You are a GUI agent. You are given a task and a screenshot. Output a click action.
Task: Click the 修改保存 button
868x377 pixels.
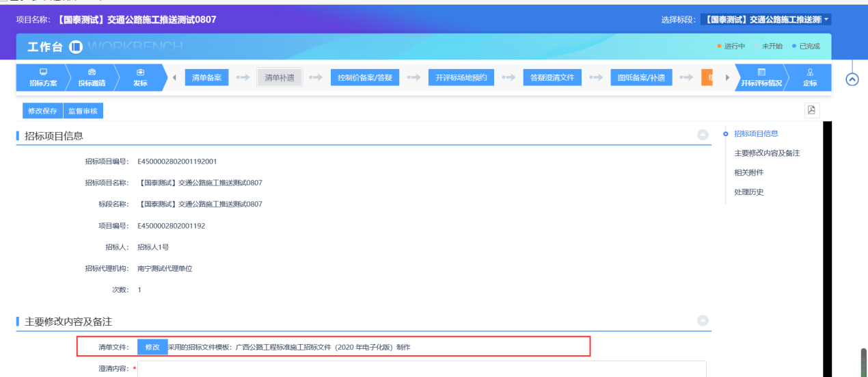point(42,111)
